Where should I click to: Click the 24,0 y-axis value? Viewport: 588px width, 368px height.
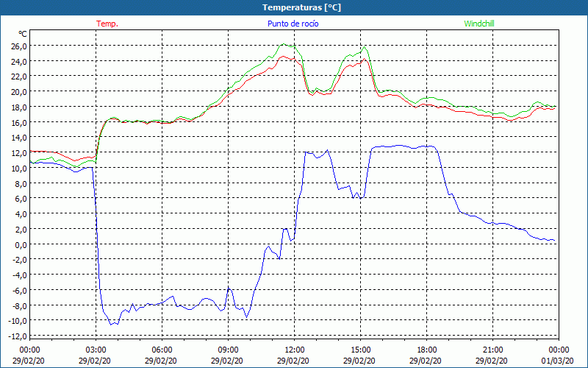click(20, 62)
